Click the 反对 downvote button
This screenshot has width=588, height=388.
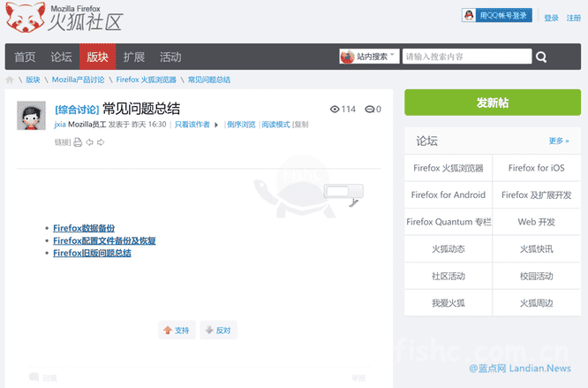point(218,331)
